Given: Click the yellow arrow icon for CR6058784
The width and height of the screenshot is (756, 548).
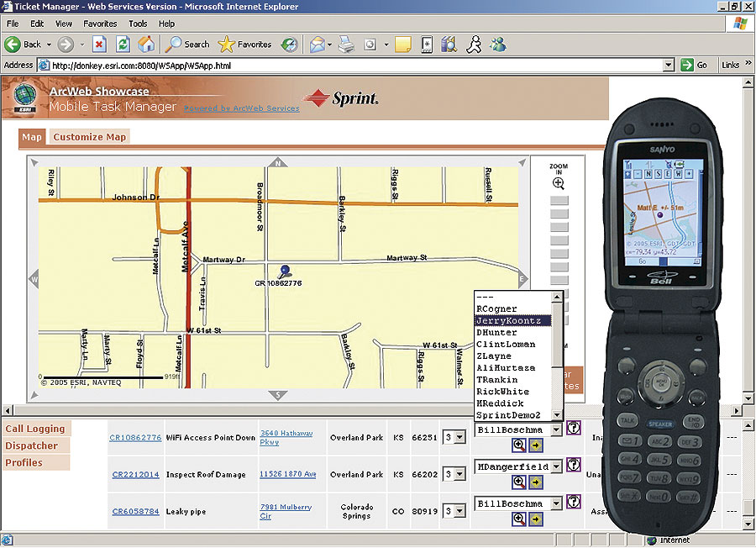Looking at the screenshot, I should tap(536, 519).
